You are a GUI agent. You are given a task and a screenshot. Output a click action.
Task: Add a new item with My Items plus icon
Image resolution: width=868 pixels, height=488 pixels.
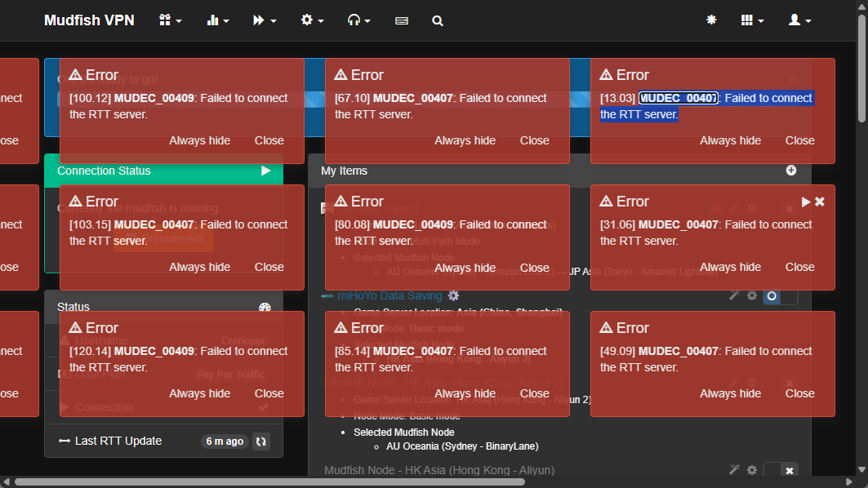791,171
